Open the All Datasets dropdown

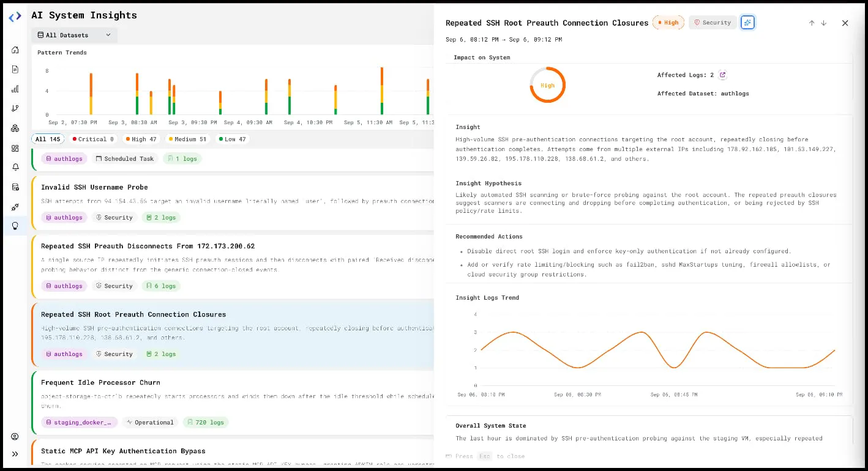pyautogui.click(x=74, y=35)
